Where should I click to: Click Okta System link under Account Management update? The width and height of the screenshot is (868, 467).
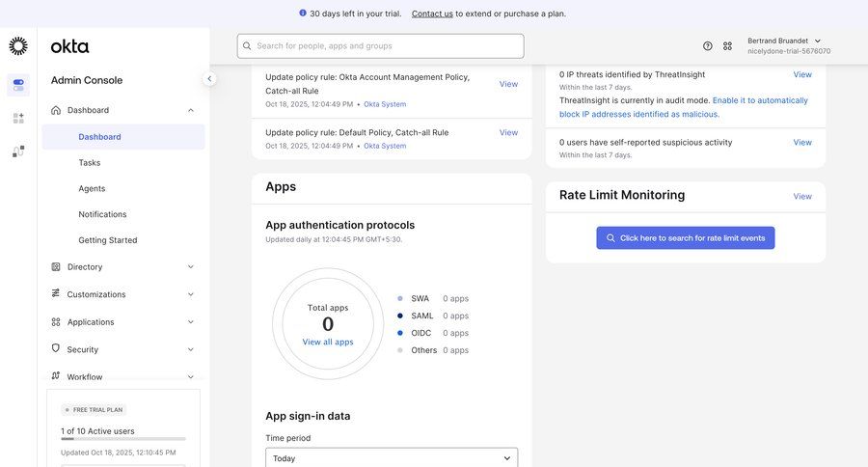(x=385, y=104)
